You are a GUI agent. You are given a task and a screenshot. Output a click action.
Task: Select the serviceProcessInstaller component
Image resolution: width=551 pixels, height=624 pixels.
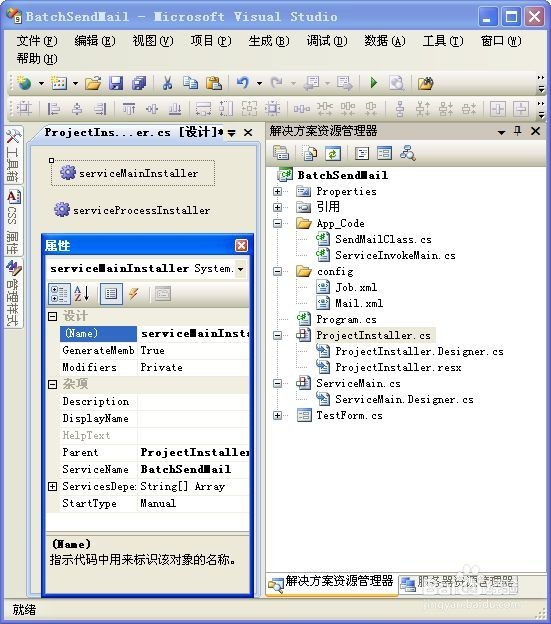(x=132, y=210)
